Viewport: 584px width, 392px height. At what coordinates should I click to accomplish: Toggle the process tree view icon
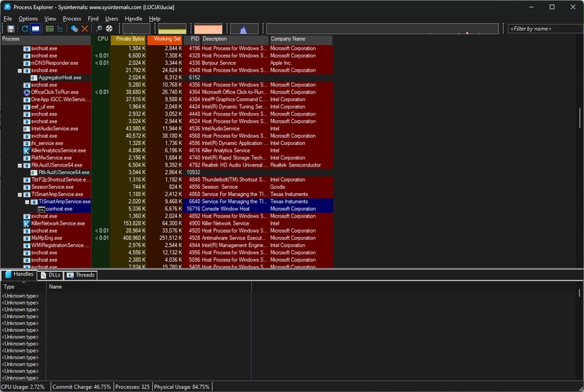[x=60, y=29]
